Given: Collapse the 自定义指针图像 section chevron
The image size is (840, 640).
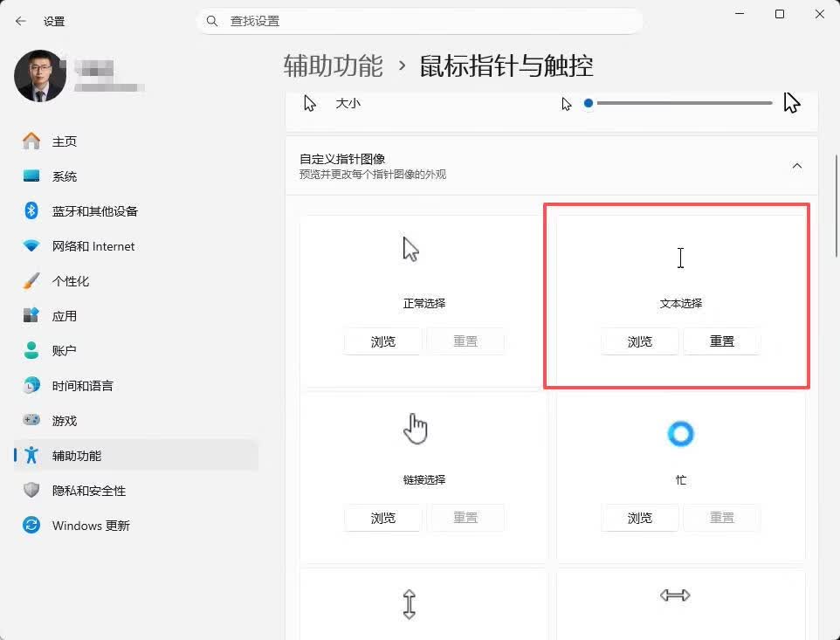Looking at the screenshot, I should coord(797,166).
